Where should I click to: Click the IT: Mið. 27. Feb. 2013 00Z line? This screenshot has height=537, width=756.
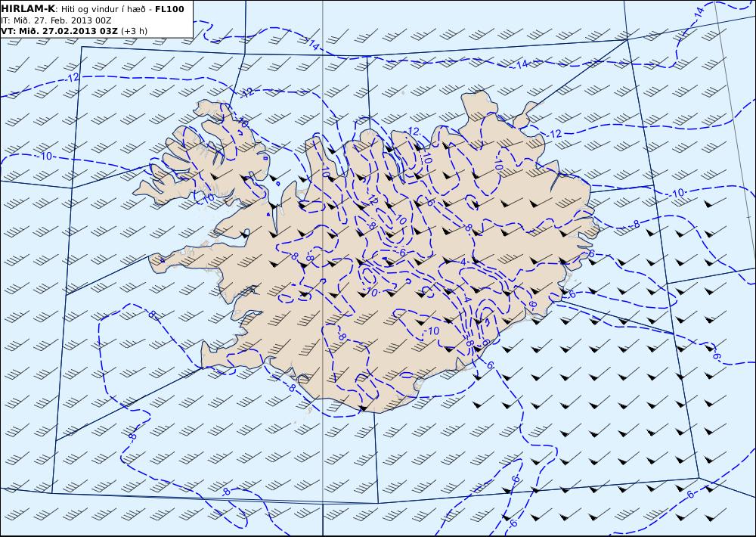[57, 20]
